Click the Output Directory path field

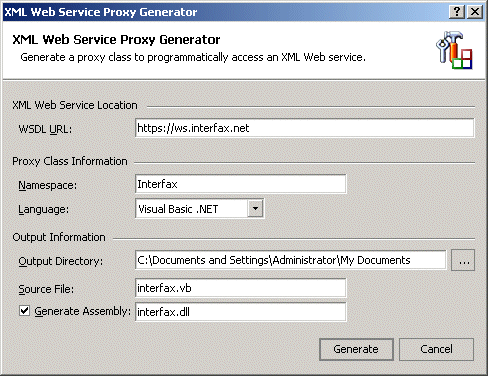point(291,260)
